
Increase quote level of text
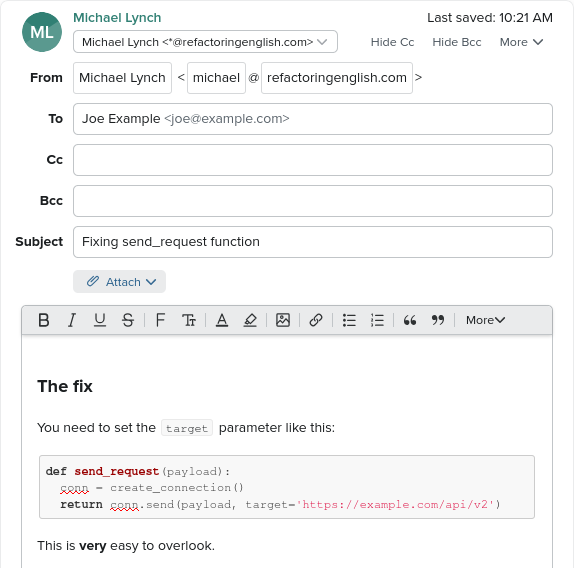[x=410, y=320]
